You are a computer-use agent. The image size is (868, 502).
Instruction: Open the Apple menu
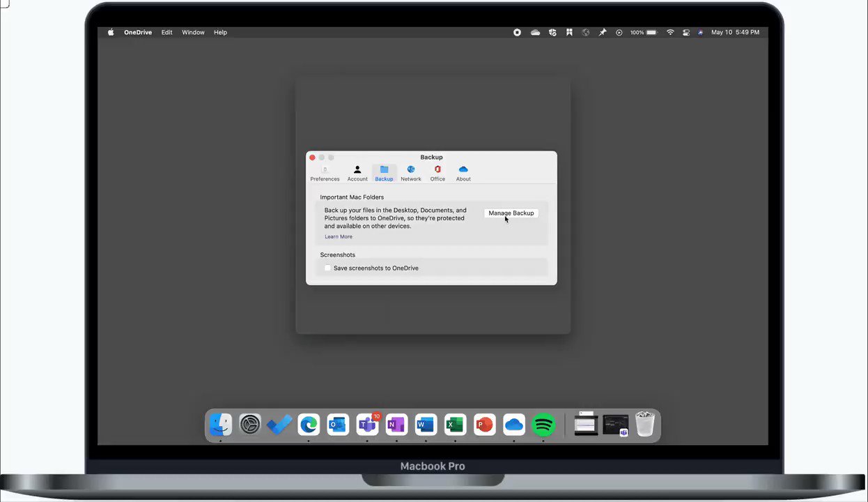(x=111, y=32)
